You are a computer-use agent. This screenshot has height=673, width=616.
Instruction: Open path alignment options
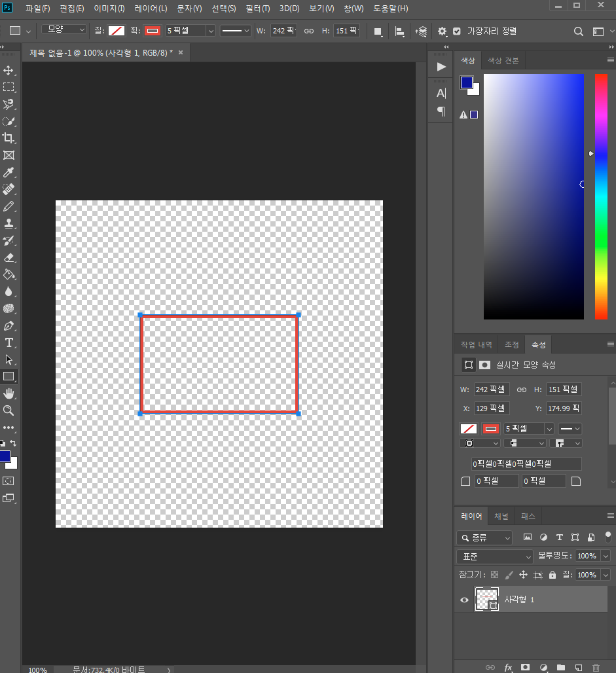(400, 31)
